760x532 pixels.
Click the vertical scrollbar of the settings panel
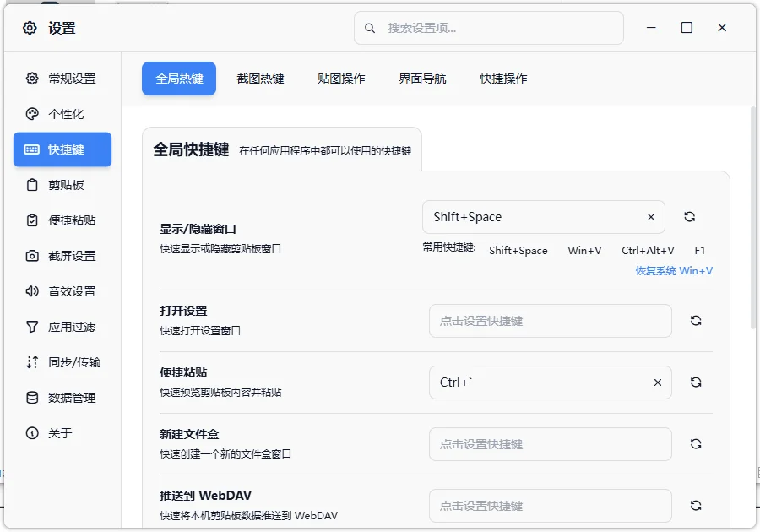pyautogui.click(x=752, y=218)
